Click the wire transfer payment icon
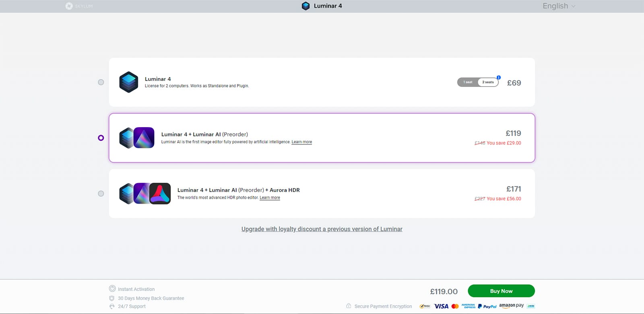The height and width of the screenshot is (314, 644). (x=531, y=306)
